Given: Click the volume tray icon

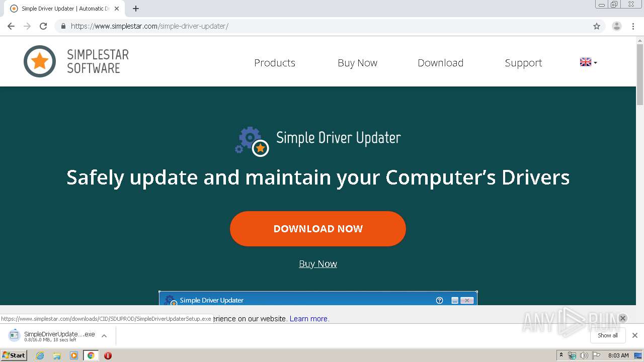Looking at the screenshot, I should [584, 355].
